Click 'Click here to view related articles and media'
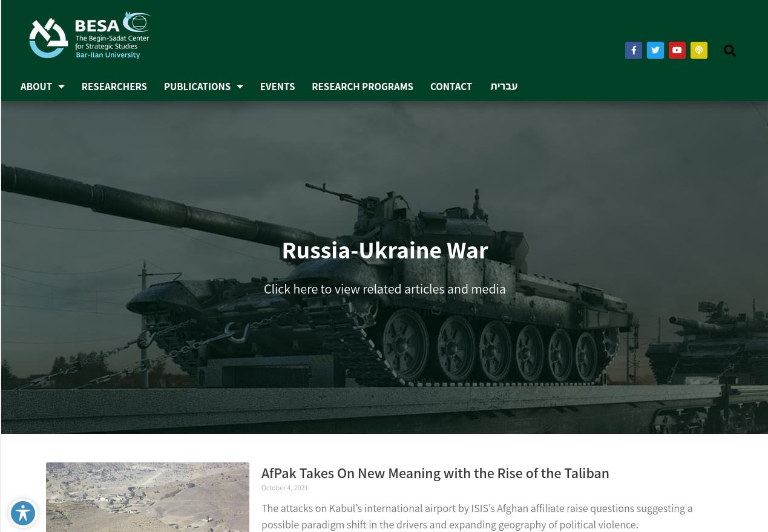Image resolution: width=768 pixels, height=532 pixels. point(384,289)
